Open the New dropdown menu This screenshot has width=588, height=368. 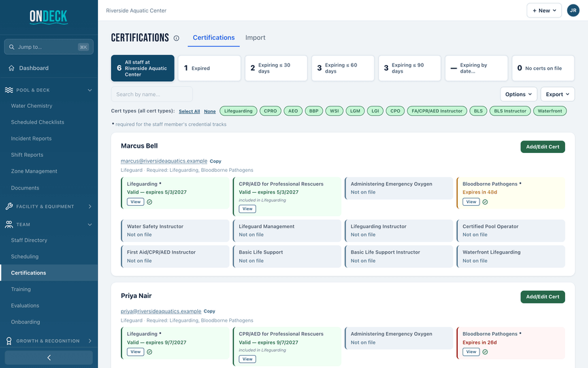[x=544, y=10]
